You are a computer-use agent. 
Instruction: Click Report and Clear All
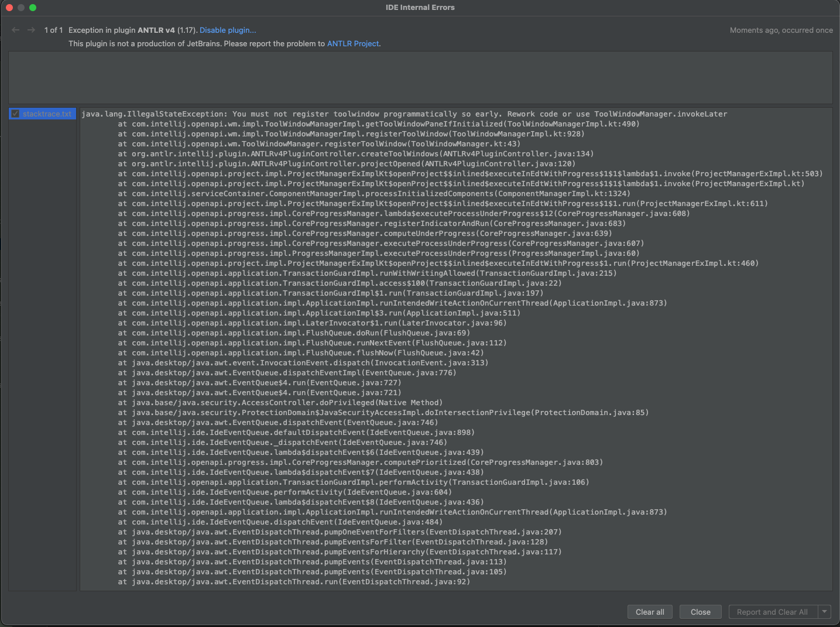coord(772,612)
